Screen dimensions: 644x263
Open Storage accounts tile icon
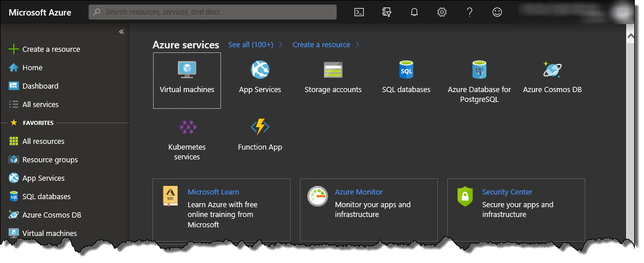click(333, 70)
